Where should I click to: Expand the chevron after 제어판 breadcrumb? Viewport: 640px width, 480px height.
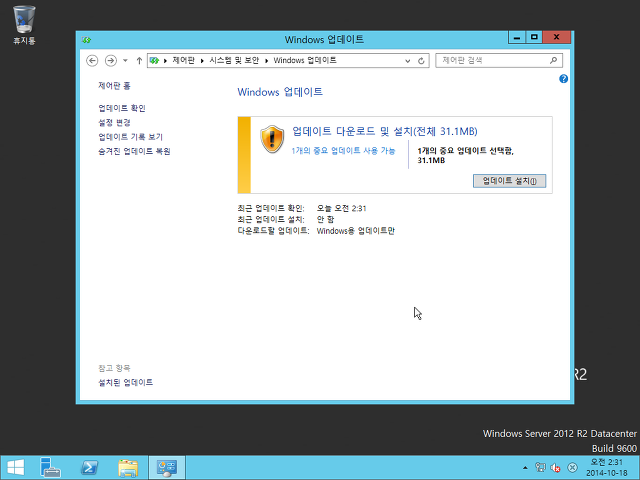tap(202, 61)
